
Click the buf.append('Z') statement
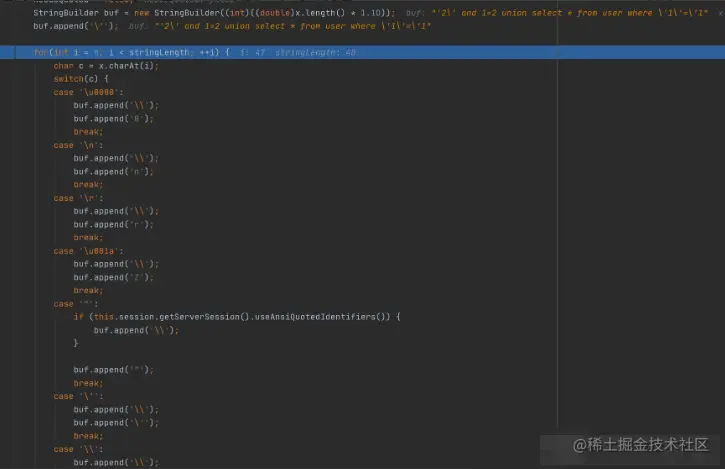point(113,278)
